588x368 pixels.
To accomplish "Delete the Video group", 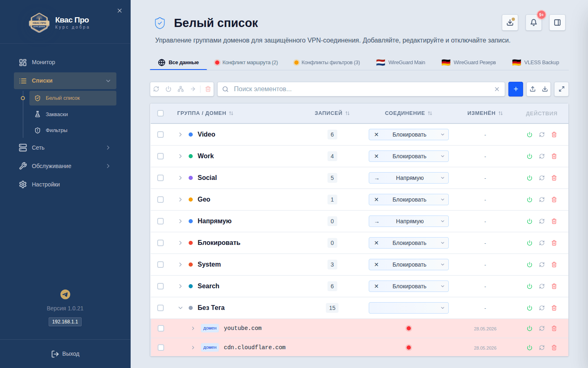I will click(554, 135).
